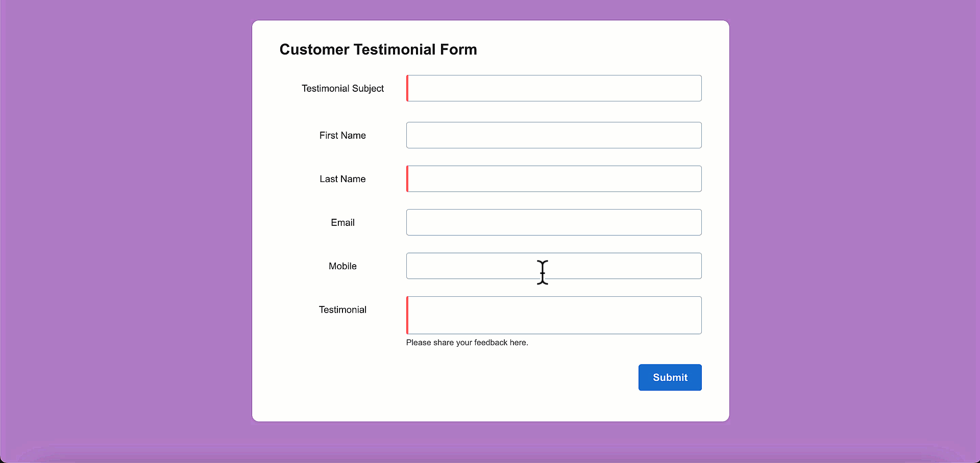The height and width of the screenshot is (463, 980).
Task: Submit the testimonial form
Action: coord(670,377)
